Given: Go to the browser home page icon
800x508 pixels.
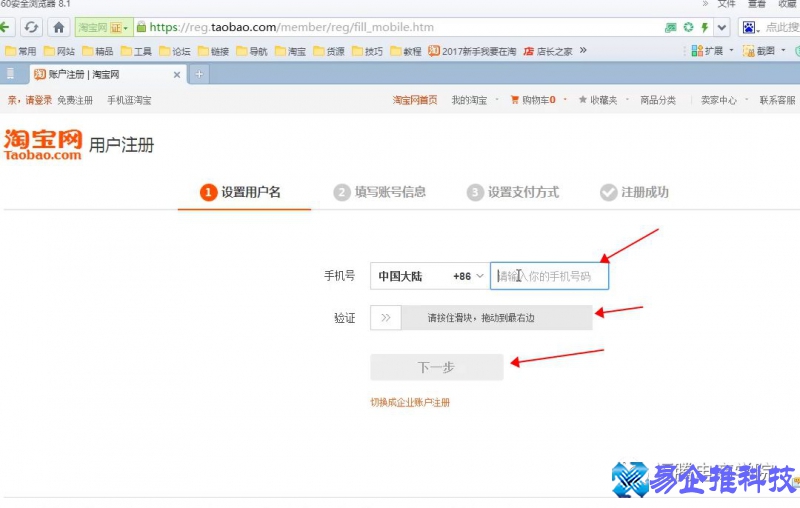Looking at the screenshot, I should tap(59, 27).
